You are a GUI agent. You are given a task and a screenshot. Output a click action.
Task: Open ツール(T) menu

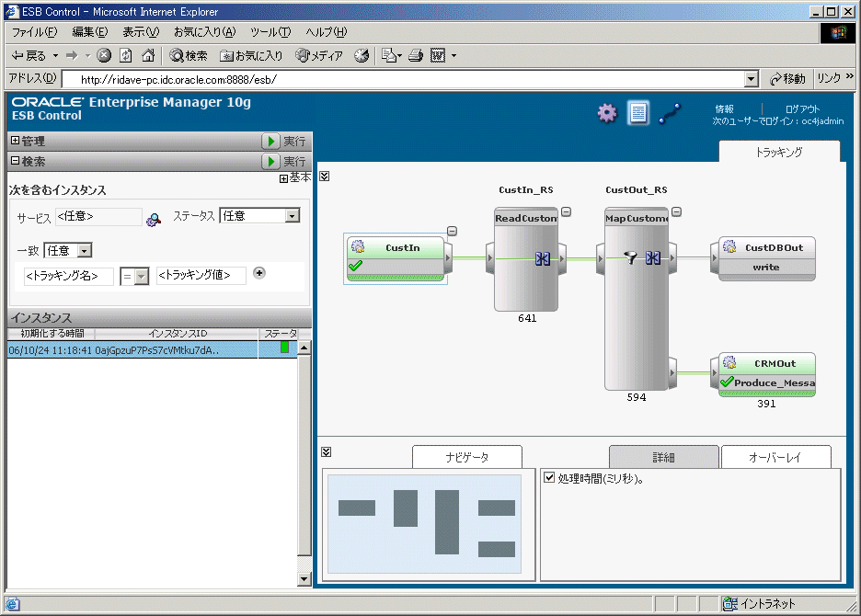[x=270, y=32]
